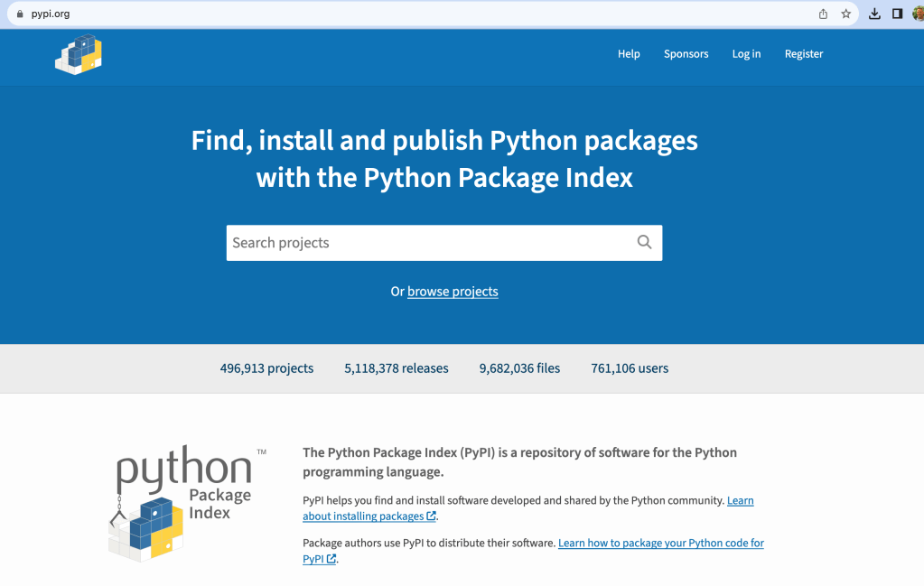Open the browser profile avatar
This screenshot has height=586, width=924.
[x=918, y=14]
